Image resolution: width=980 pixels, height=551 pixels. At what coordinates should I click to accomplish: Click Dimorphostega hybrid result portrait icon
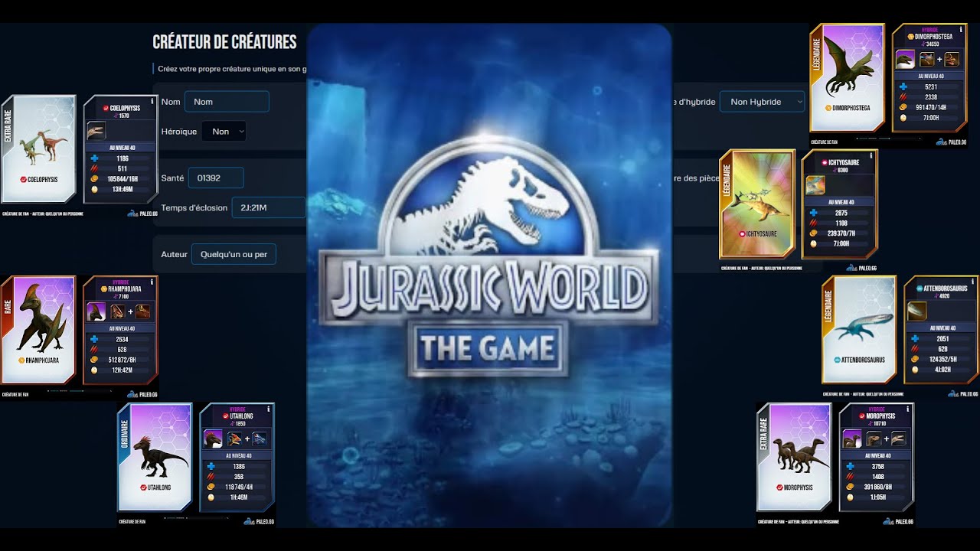tap(905, 59)
